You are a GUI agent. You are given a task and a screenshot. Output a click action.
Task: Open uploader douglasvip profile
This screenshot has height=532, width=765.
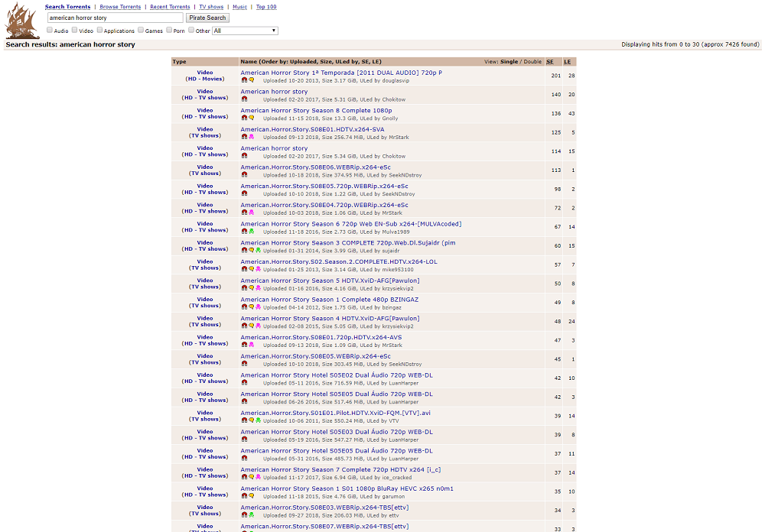[396, 81]
